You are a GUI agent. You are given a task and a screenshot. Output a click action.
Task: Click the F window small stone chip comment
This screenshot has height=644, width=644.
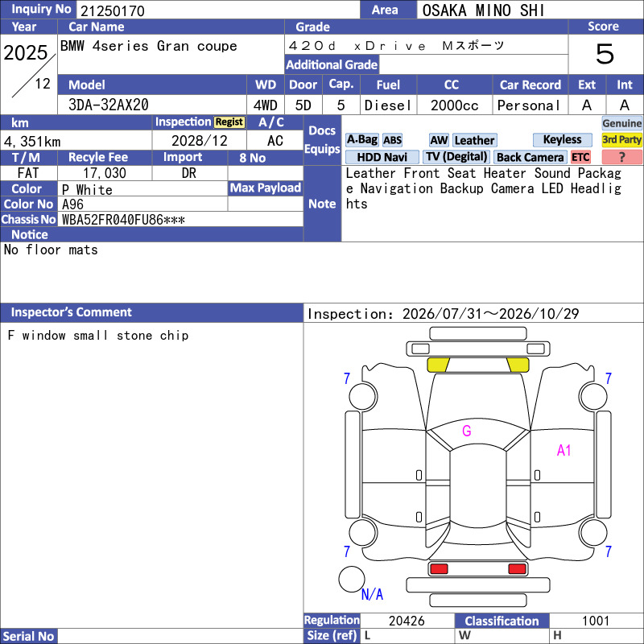coord(98,336)
